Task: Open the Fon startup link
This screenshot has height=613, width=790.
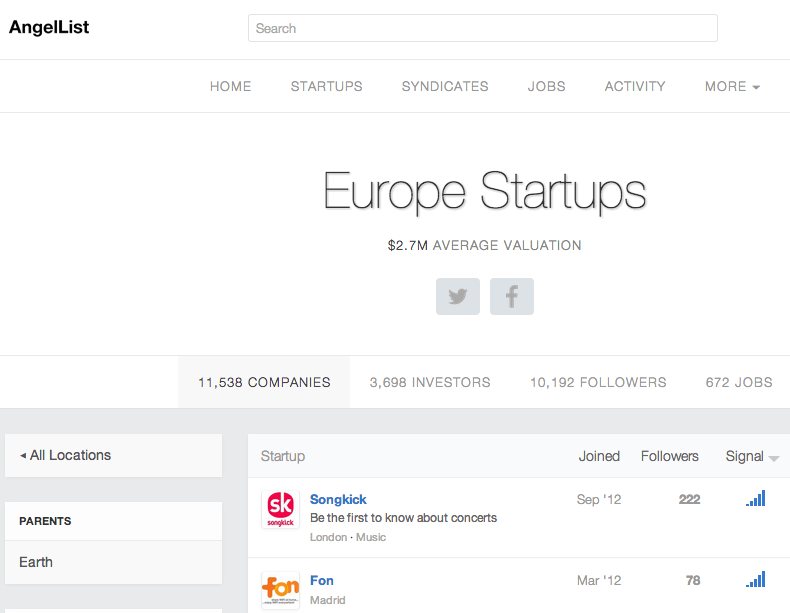Action: coord(321,580)
